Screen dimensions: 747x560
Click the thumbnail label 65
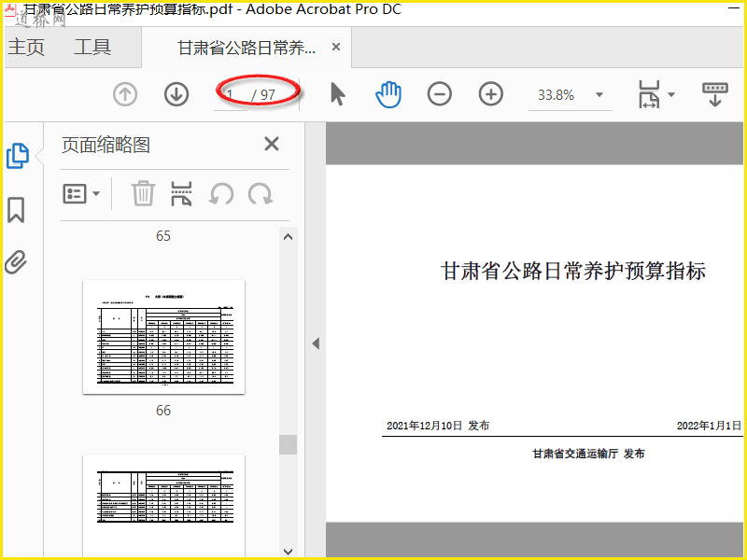(162, 236)
